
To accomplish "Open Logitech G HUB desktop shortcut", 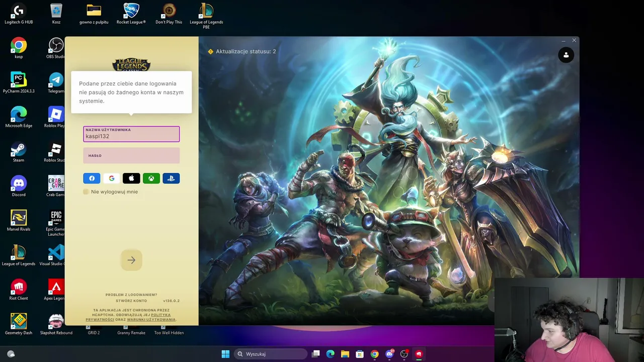I will 19,14.
